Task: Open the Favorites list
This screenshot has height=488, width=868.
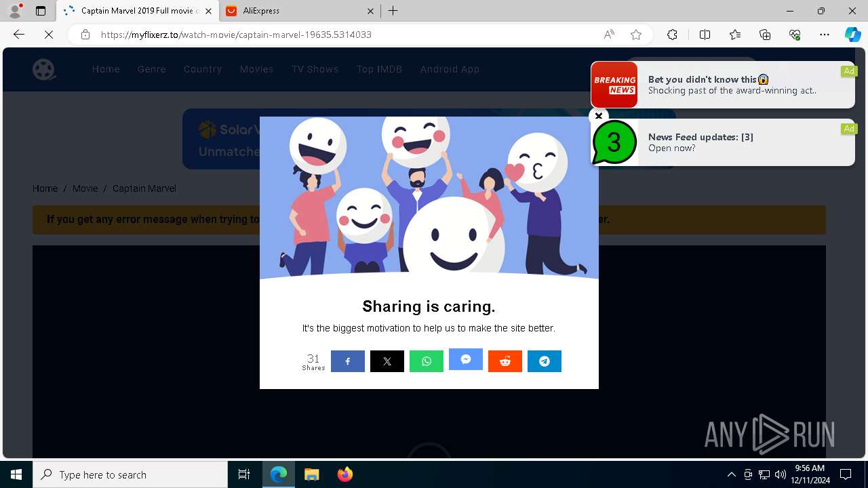Action: (735, 35)
